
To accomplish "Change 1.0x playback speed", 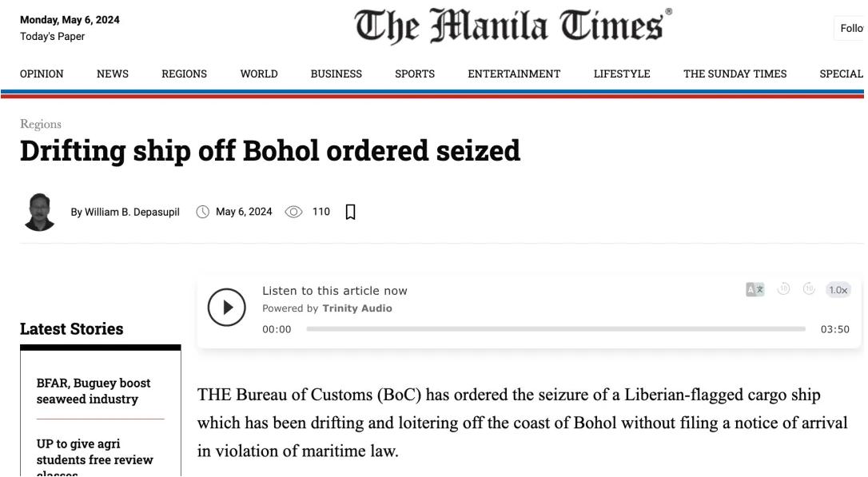I will click(x=838, y=290).
